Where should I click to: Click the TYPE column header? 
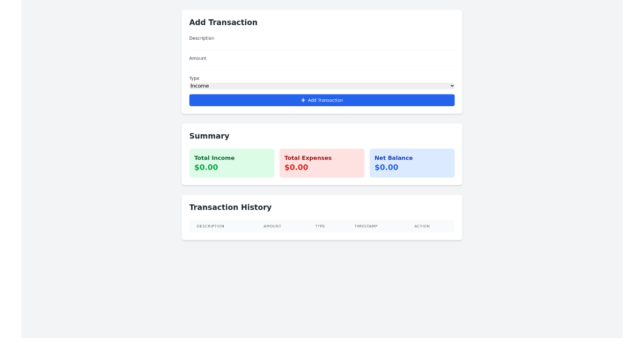click(320, 226)
